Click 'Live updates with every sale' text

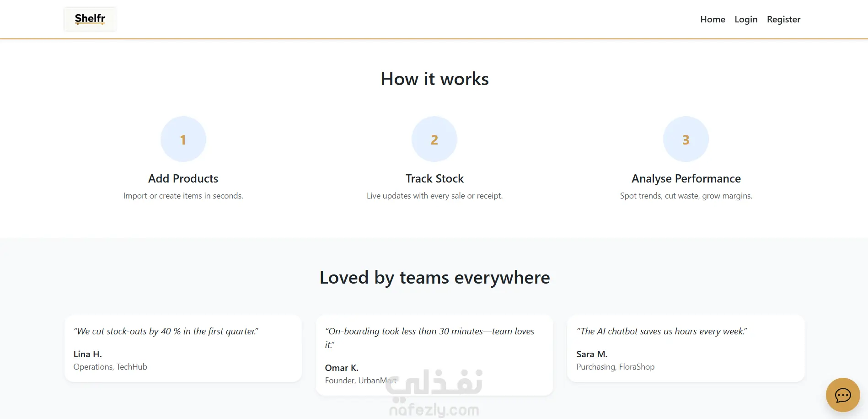tap(434, 196)
